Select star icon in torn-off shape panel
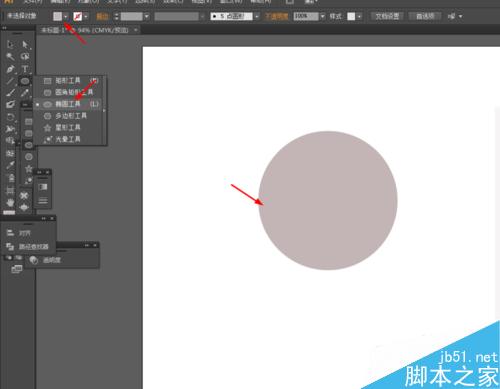The width and height of the screenshot is (500, 389). coord(29,168)
